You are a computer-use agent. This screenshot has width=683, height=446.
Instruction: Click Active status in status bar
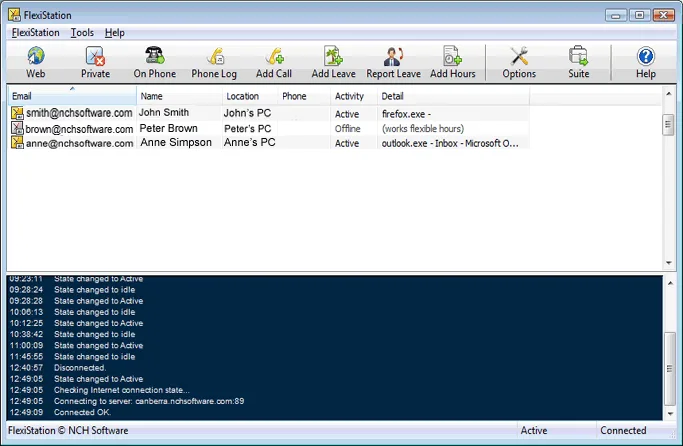pyautogui.click(x=534, y=430)
